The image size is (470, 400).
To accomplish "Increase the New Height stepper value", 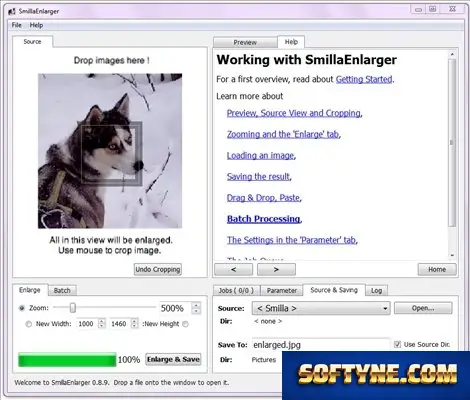I will tap(134, 321).
